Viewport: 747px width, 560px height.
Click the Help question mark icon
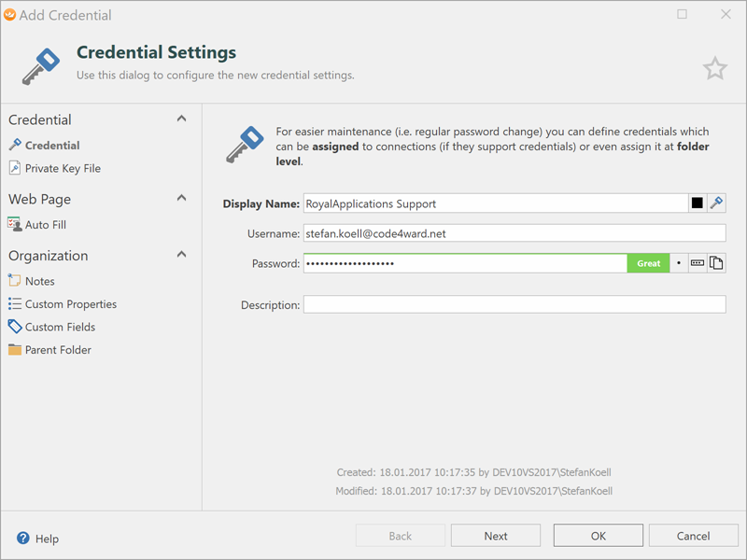[x=23, y=539]
